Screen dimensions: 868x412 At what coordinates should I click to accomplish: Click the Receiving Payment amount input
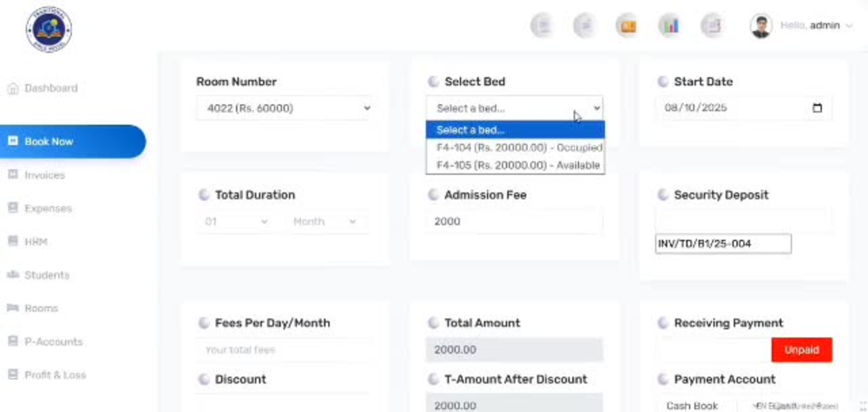pyautogui.click(x=713, y=350)
